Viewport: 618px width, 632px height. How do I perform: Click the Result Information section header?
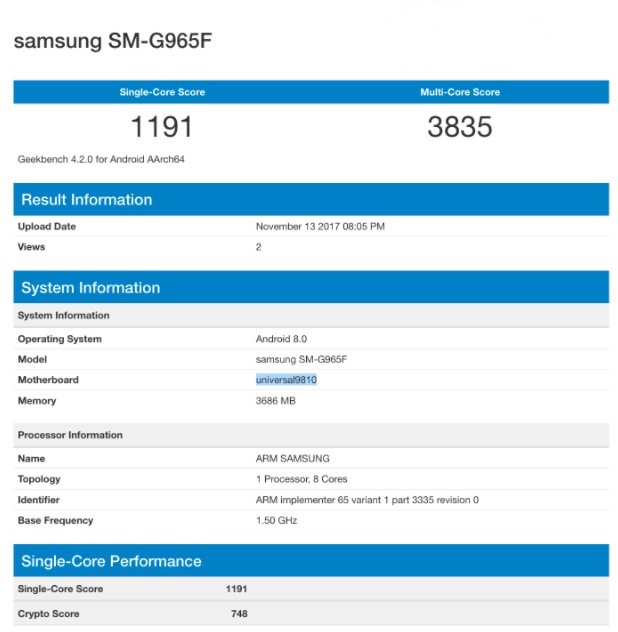[311, 200]
